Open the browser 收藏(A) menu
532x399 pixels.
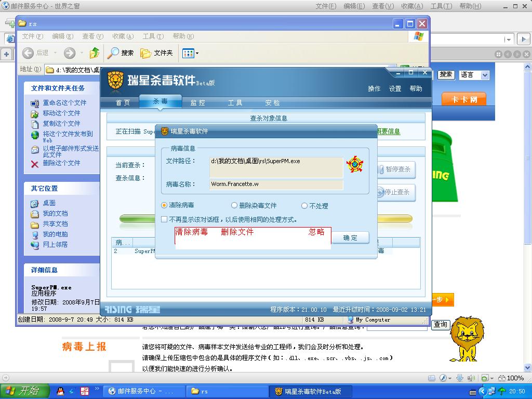click(412, 6)
